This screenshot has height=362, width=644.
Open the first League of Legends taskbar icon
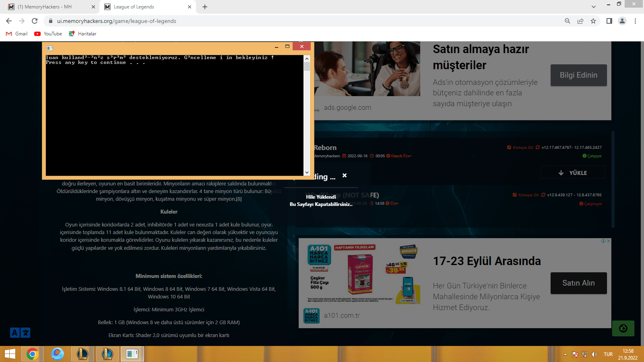coord(83,354)
